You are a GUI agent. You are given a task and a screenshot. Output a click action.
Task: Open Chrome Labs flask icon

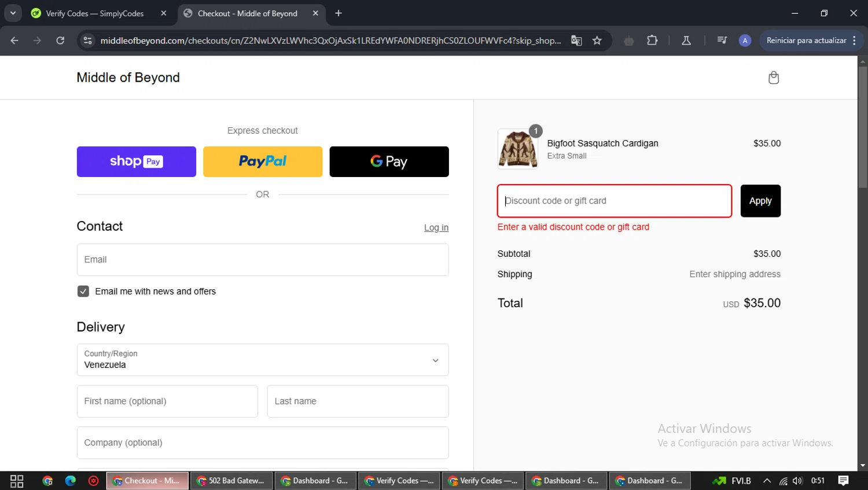pos(686,40)
